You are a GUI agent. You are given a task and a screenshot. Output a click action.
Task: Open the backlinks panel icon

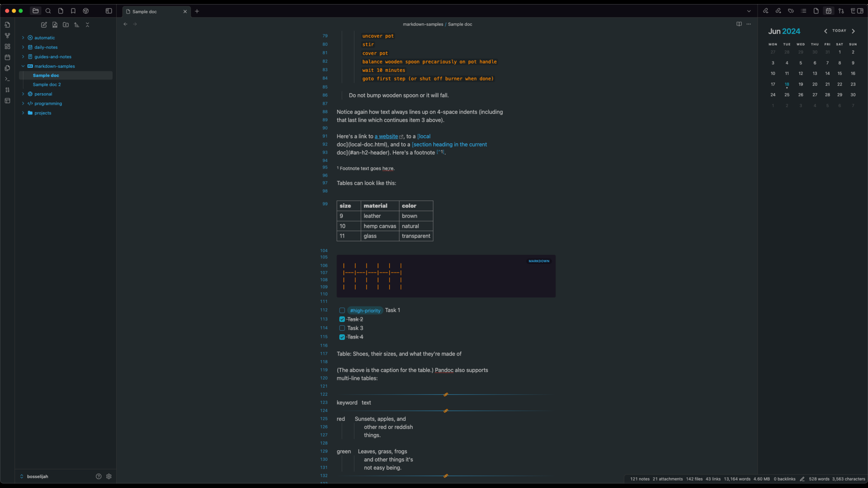click(x=765, y=11)
